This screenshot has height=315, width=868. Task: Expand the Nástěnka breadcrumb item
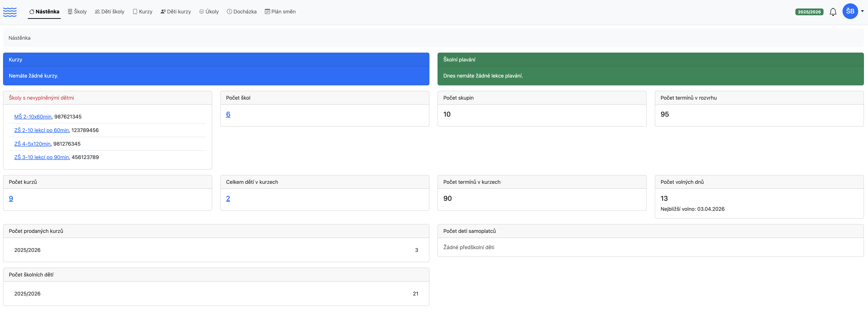[x=19, y=38]
